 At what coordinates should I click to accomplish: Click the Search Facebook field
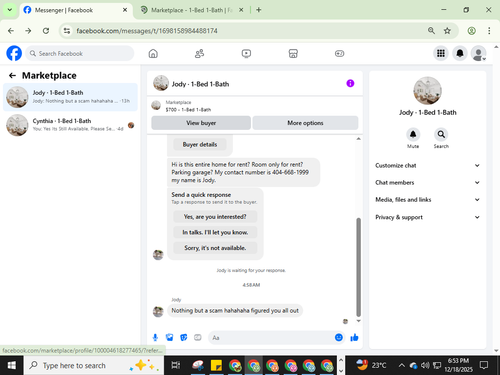click(x=80, y=53)
